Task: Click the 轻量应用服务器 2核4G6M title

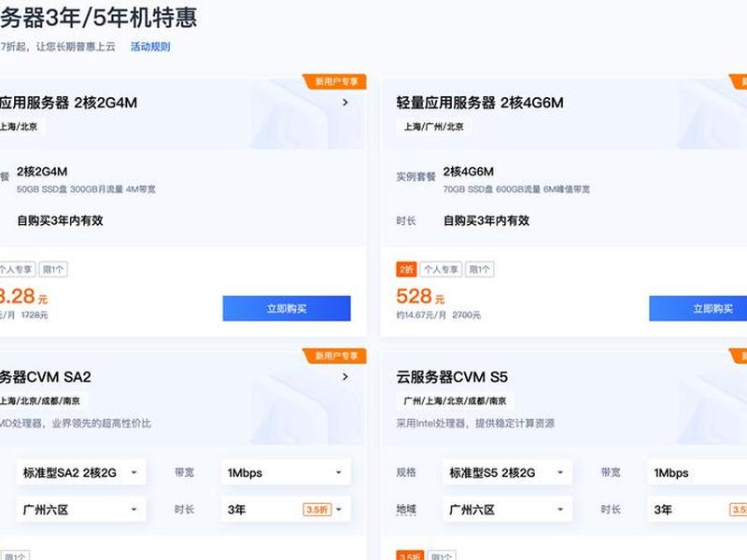Action: pos(480,103)
